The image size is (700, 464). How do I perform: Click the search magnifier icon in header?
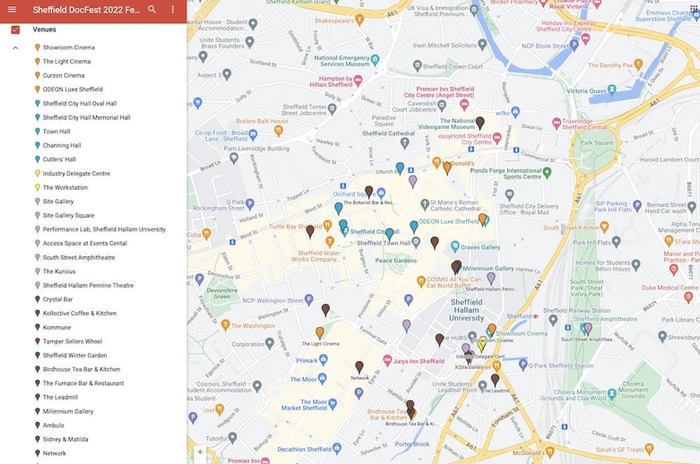[152, 9]
